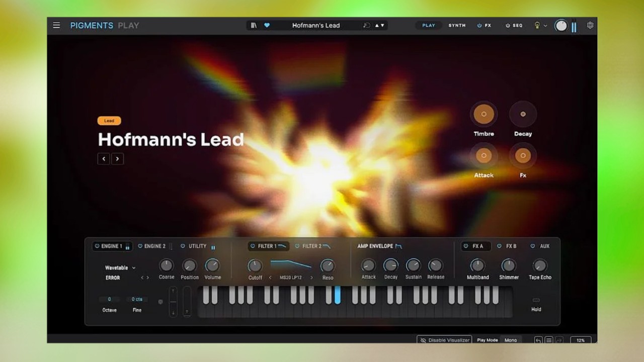Screen dimensions: 644x362
Task: Click the Octave value field
Action: (109, 299)
